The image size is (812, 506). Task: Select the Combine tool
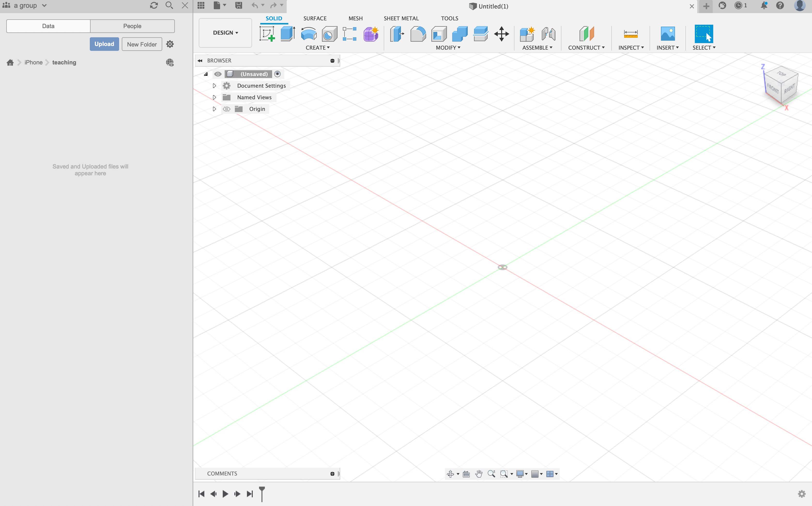[x=460, y=34]
